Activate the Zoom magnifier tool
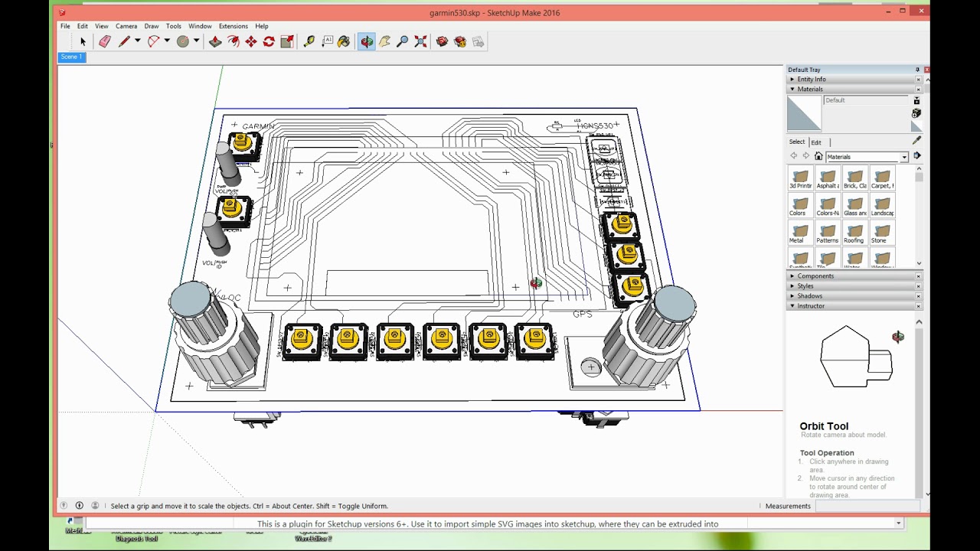This screenshot has height=551, width=980. click(x=403, y=41)
